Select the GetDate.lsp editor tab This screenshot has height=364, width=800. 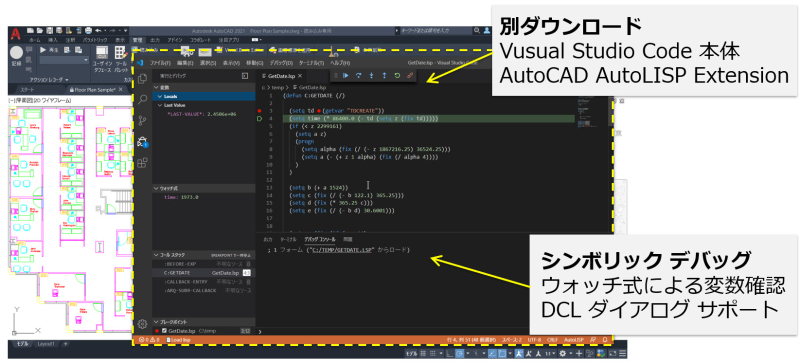(x=281, y=76)
